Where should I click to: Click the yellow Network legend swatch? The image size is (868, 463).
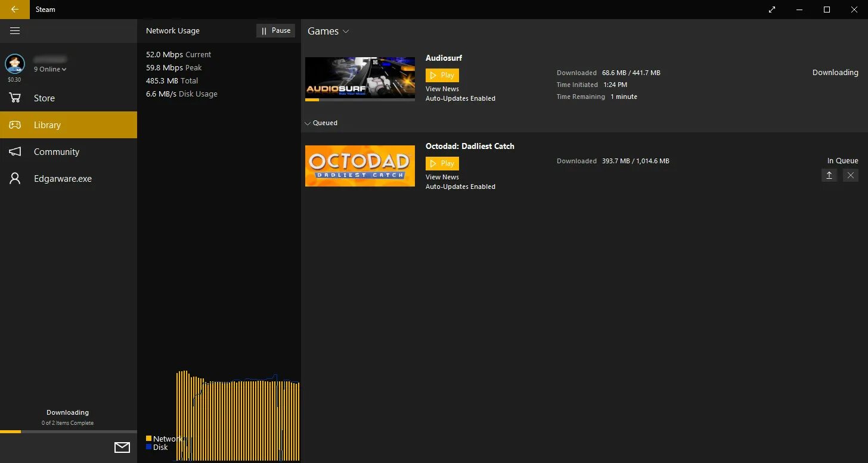pyautogui.click(x=149, y=439)
